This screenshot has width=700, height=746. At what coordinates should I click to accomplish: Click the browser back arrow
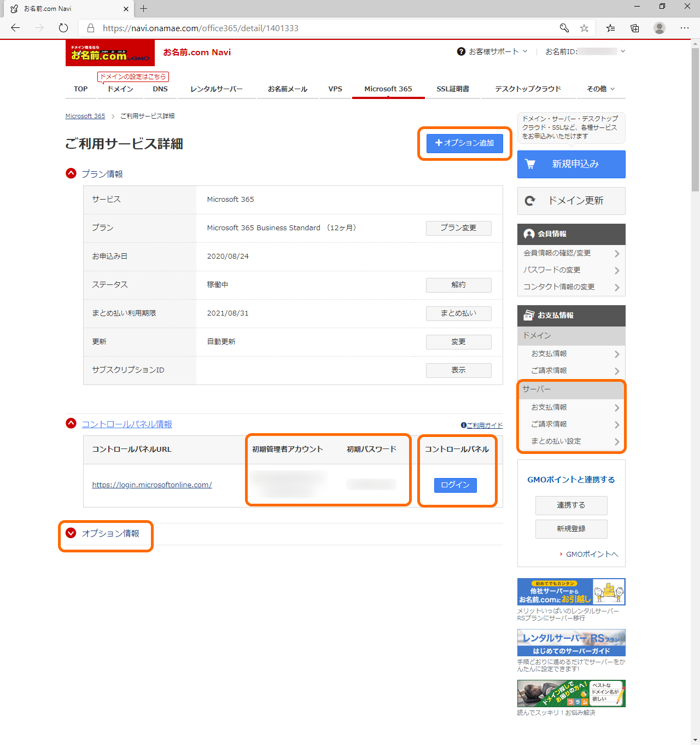click(15, 28)
